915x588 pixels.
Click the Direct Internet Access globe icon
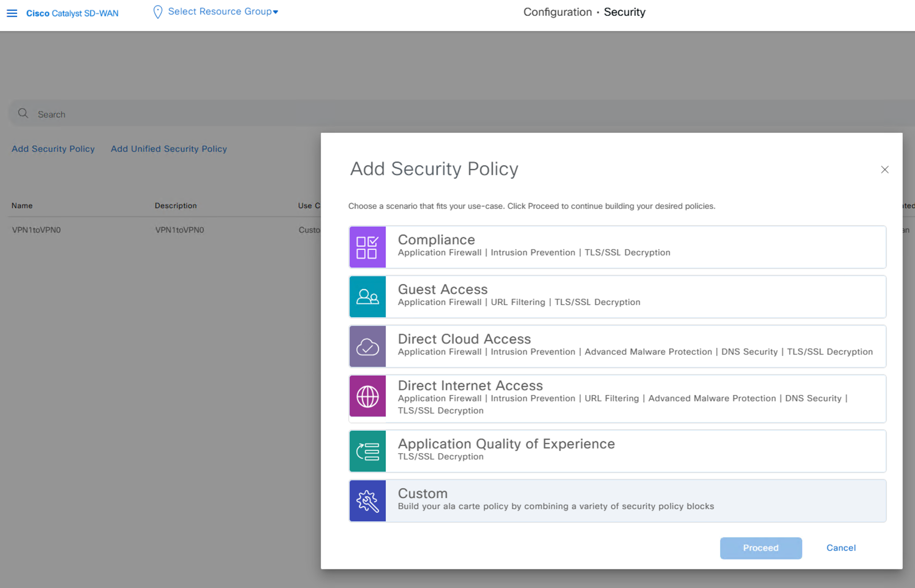pyautogui.click(x=367, y=396)
